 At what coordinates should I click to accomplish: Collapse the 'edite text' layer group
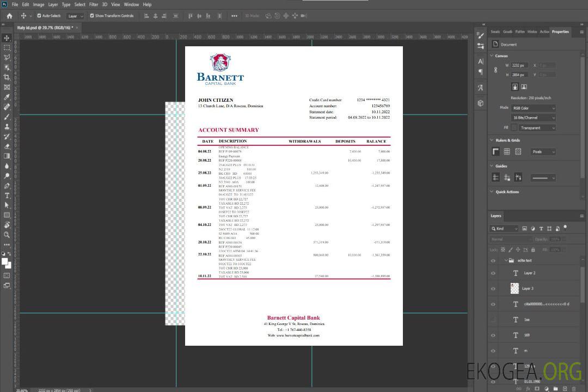pyautogui.click(x=506, y=260)
